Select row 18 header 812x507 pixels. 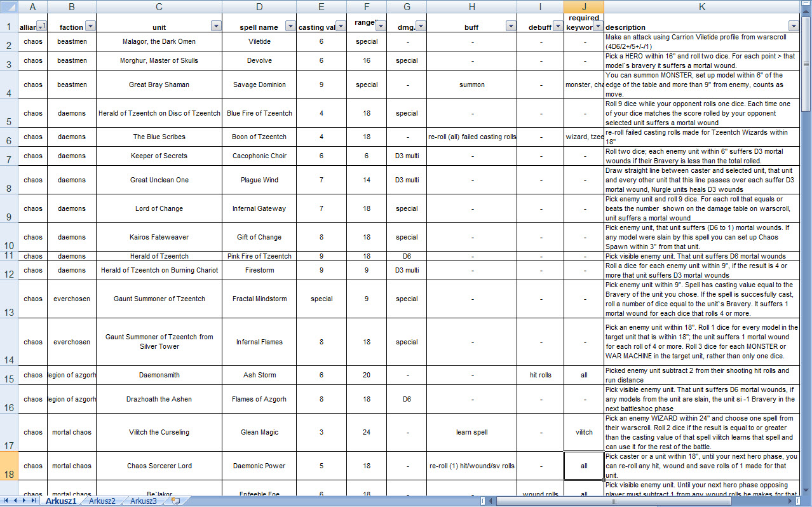[x=8, y=466]
